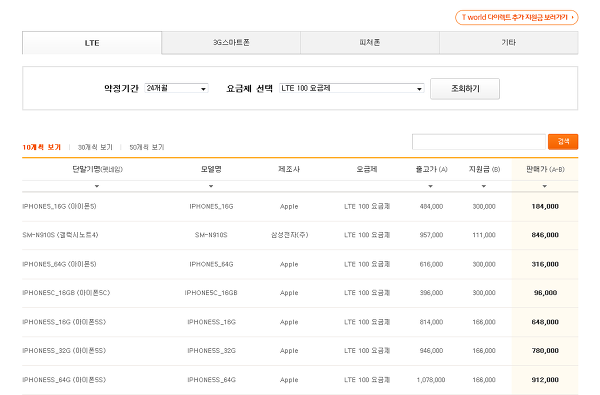Switch to the 피처폰 tab
This screenshot has width=600, height=395.
[370, 42]
